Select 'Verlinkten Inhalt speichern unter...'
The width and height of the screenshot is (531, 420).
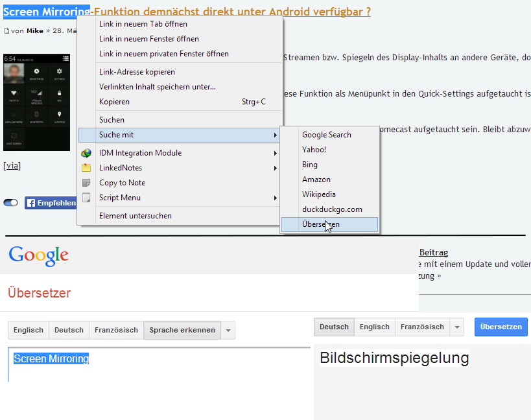point(180,87)
